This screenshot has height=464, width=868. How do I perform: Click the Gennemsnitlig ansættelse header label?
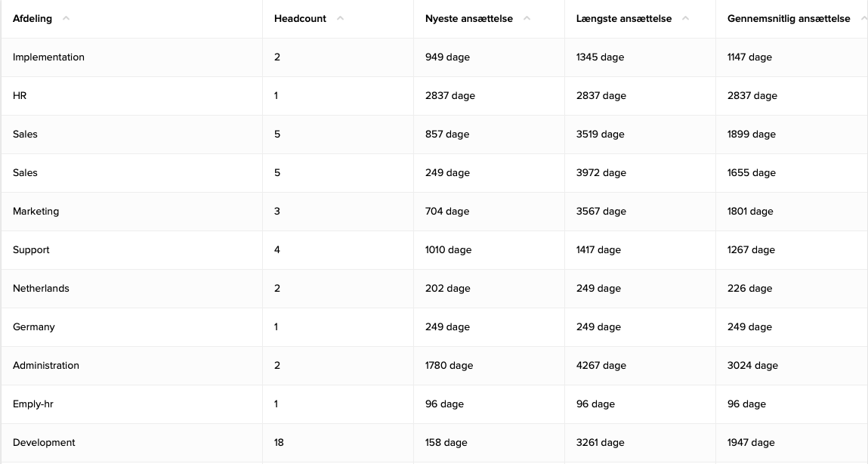click(788, 19)
